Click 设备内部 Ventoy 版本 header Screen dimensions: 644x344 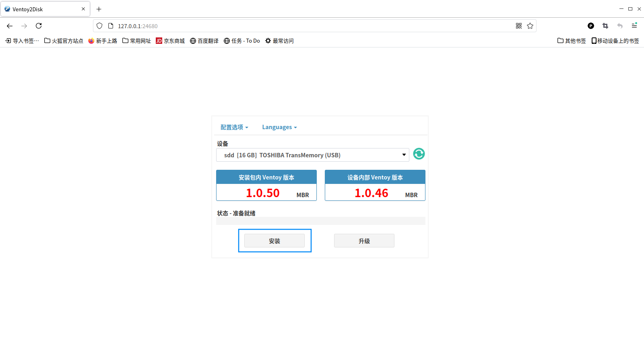click(x=375, y=177)
